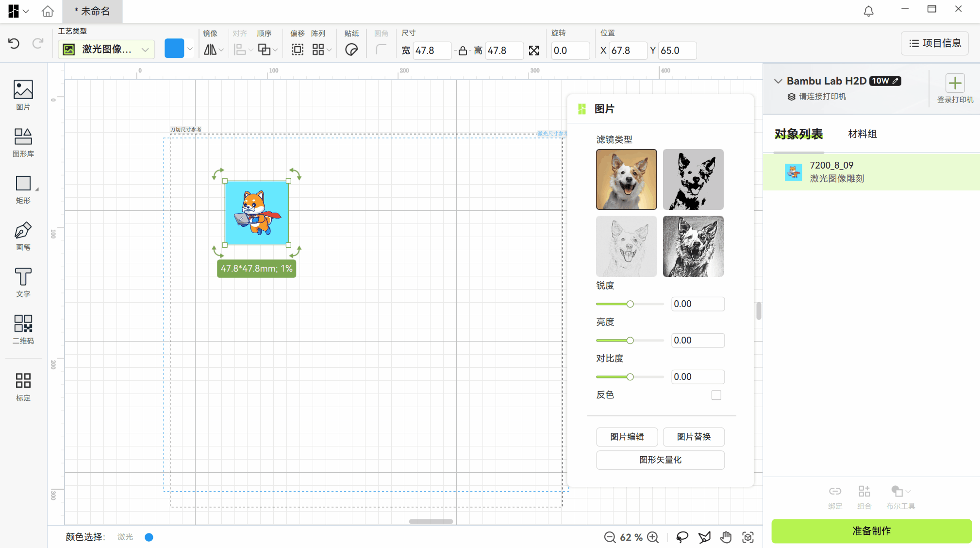Viewport: 980px width, 548px height.
Task: Click the reset size icon beside height
Action: point(534,51)
